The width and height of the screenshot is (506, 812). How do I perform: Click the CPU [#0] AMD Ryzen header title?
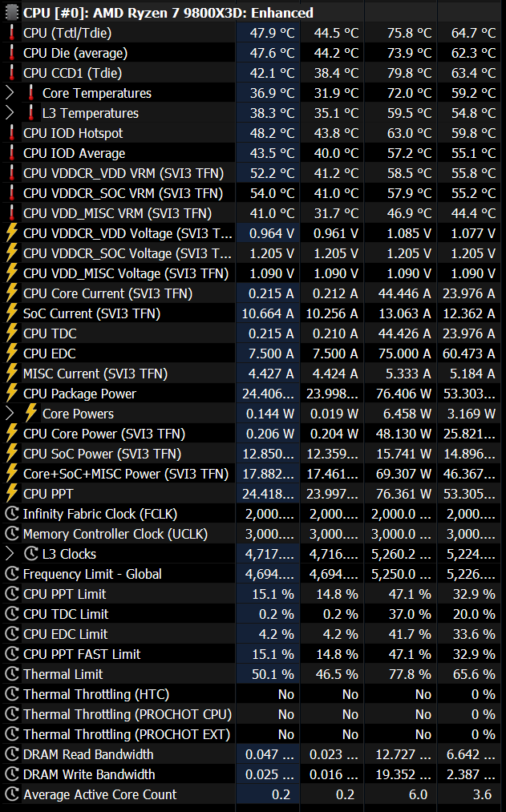pyautogui.click(x=168, y=13)
